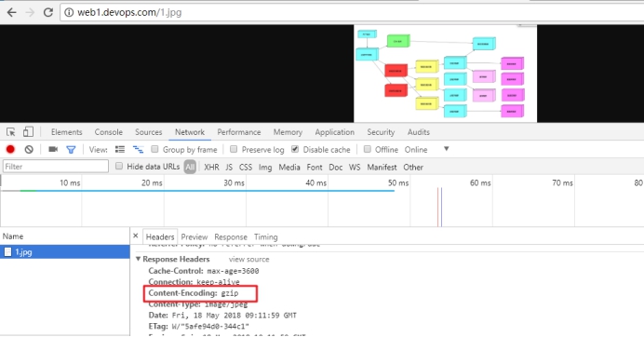644x337 pixels.
Task: Reload the page with refresh icon
Action: click(x=48, y=12)
